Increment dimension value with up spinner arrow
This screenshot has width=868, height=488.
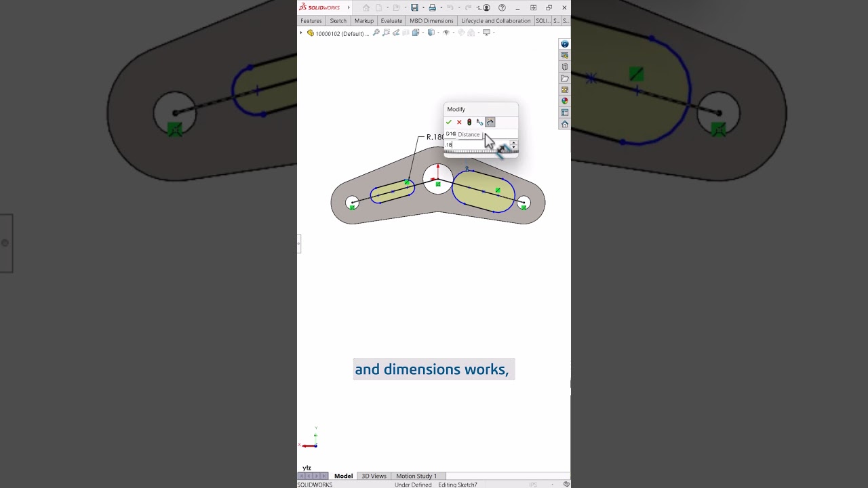coord(513,143)
